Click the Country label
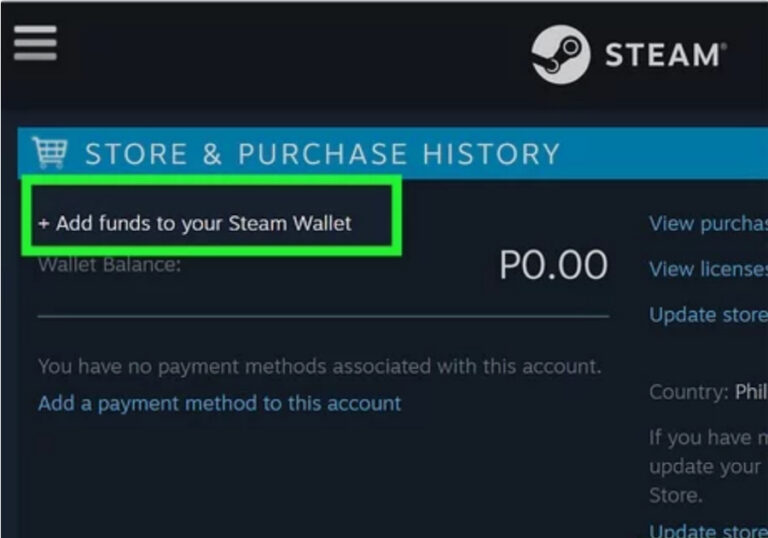768x538 pixels. [688, 392]
